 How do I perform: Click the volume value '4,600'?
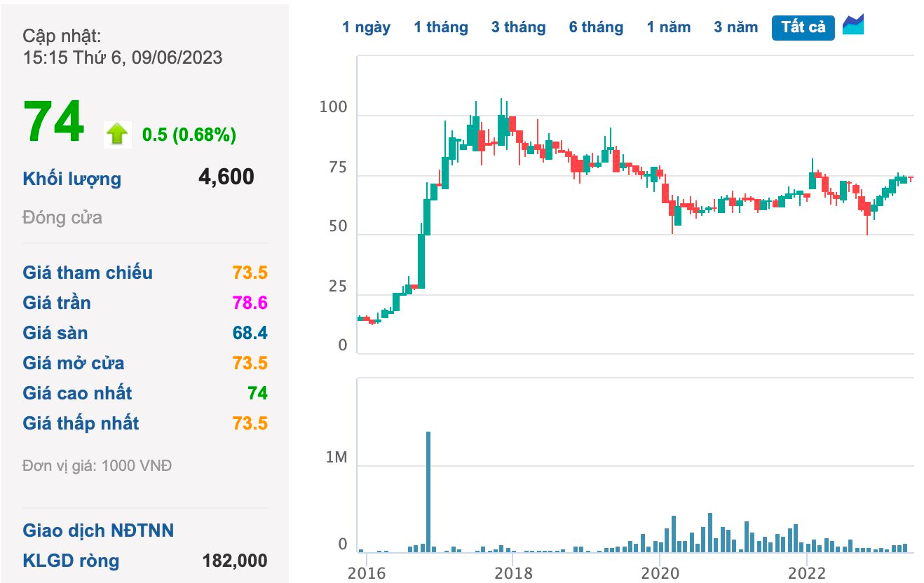click(x=226, y=177)
